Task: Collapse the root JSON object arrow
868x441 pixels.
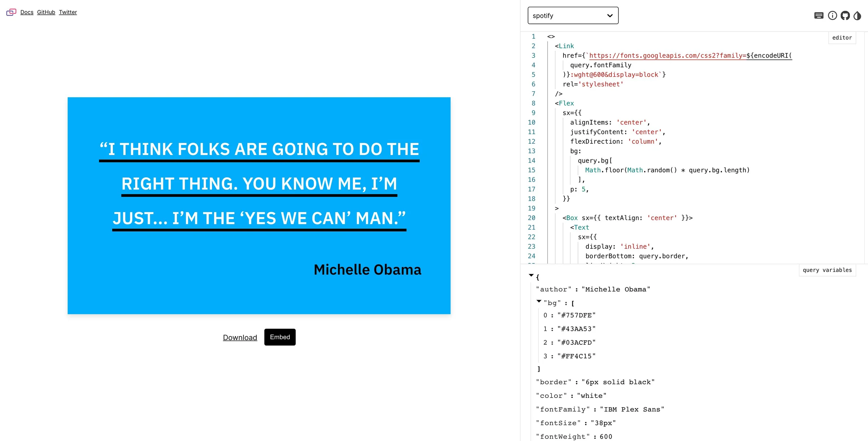Action: point(531,276)
